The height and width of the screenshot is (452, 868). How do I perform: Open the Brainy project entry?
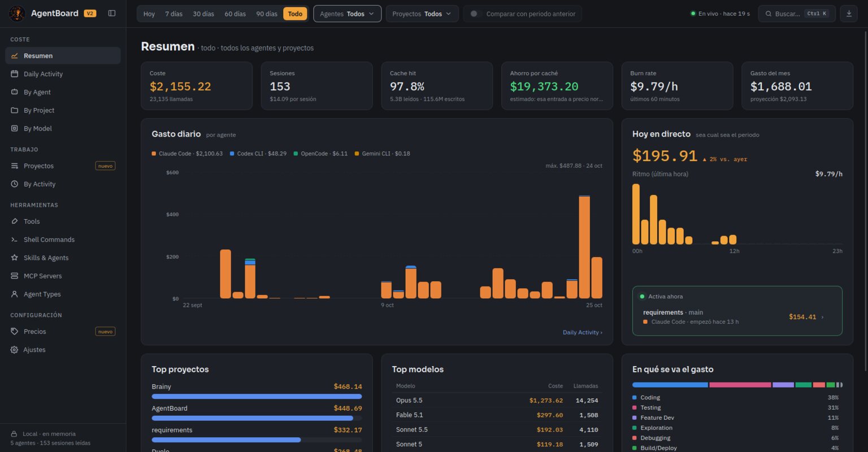(x=257, y=392)
